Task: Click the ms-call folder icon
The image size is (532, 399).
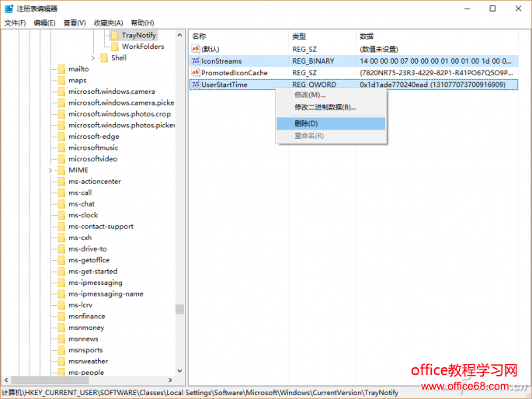Action: 61,193
